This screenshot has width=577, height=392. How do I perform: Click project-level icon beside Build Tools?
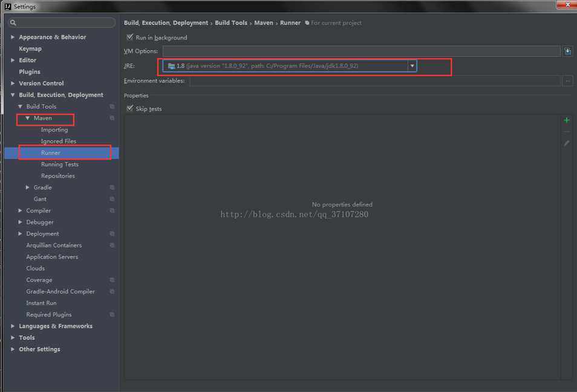click(x=112, y=106)
